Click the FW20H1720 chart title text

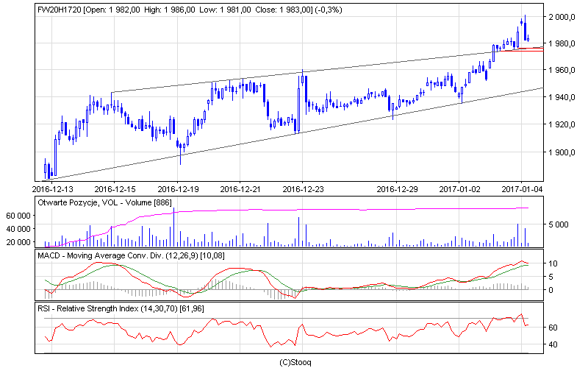[190, 10]
